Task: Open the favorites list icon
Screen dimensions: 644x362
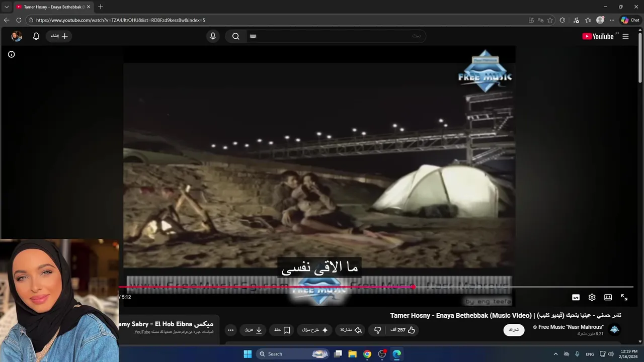Action: tap(588, 20)
